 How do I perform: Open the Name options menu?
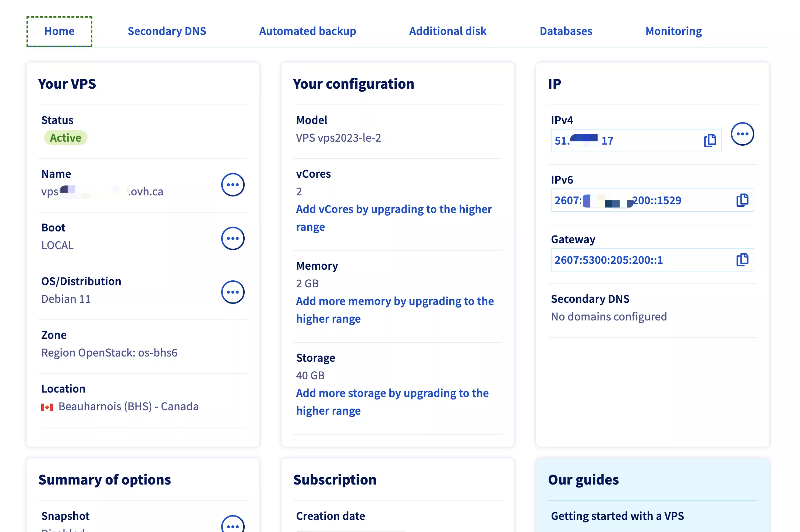pyautogui.click(x=233, y=184)
